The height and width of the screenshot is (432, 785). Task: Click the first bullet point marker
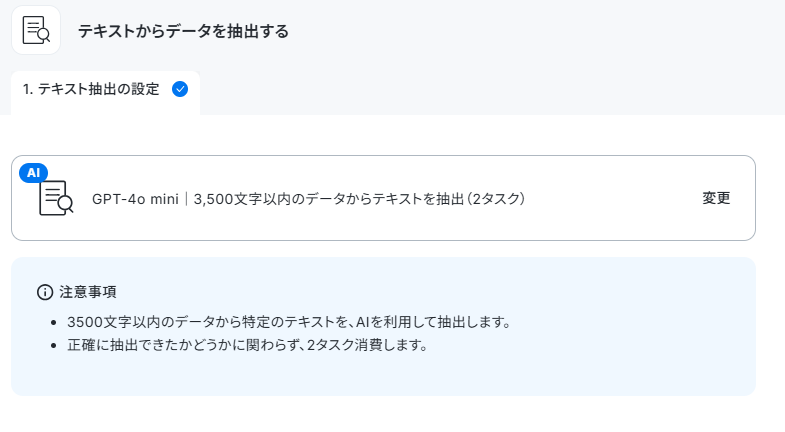[54, 322]
